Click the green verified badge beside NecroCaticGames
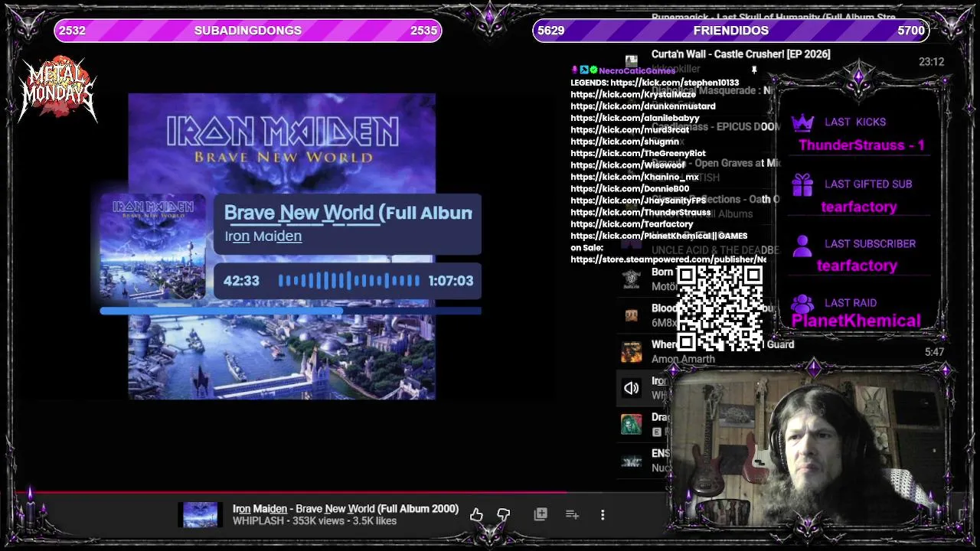 point(593,70)
